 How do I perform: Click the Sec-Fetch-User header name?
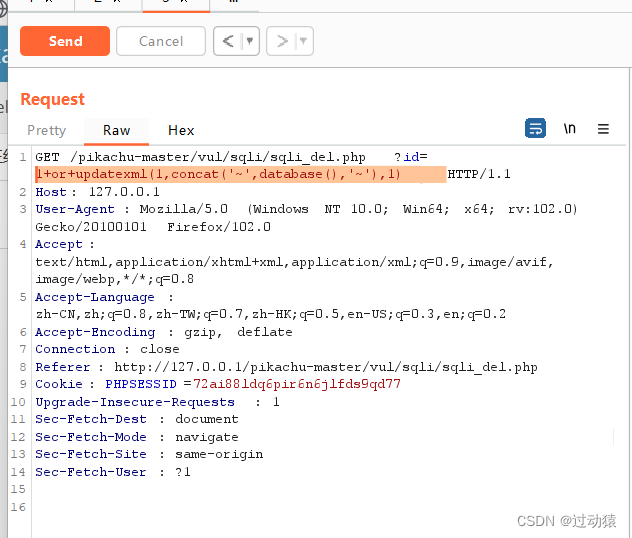click(91, 472)
